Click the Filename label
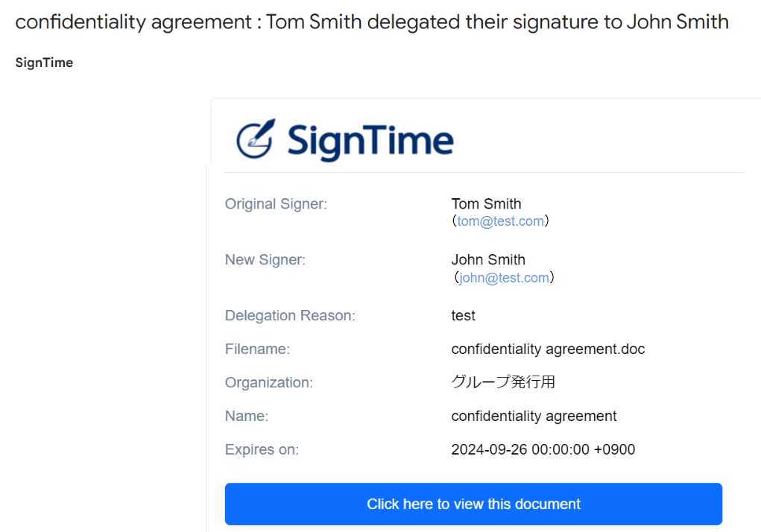The height and width of the screenshot is (532, 761). click(257, 349)
